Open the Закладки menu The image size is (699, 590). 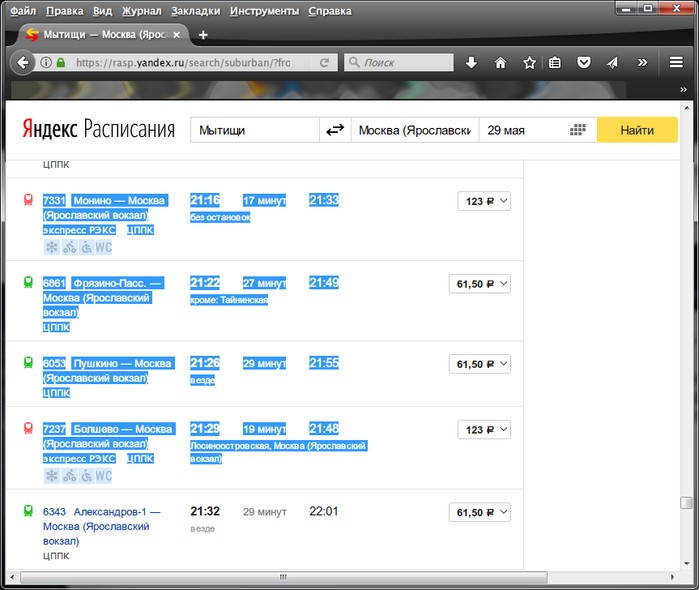pyautogui.click(x=196, y=11)
